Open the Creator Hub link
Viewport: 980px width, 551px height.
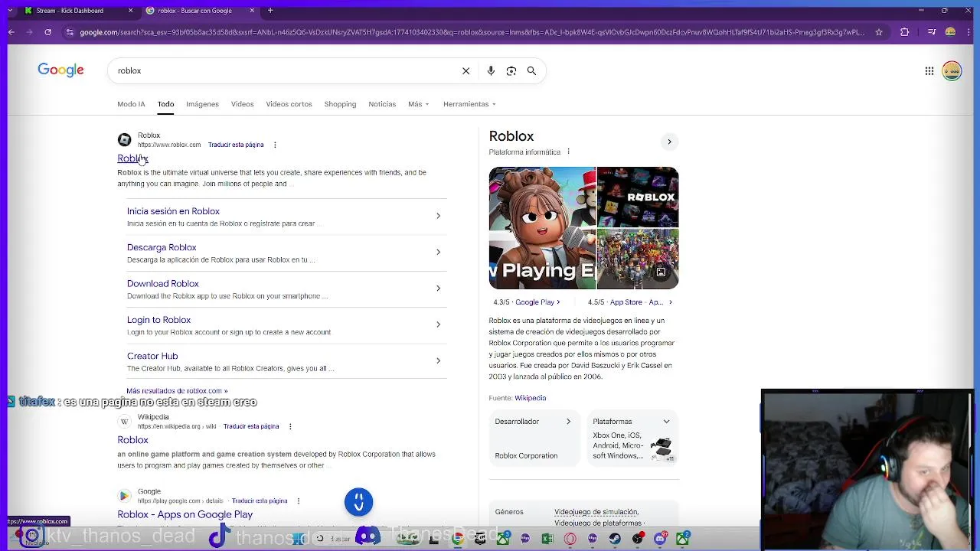(152, 356)
